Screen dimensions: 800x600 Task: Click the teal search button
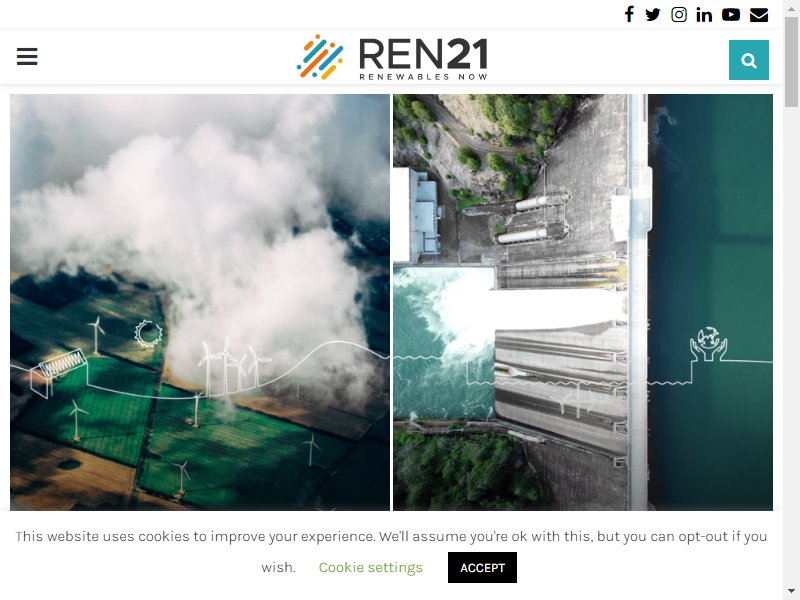click(x=748, y=60)
